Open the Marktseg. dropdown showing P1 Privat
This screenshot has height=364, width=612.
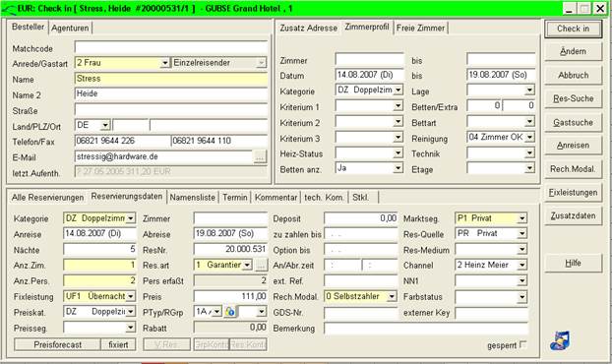[522, 218]
